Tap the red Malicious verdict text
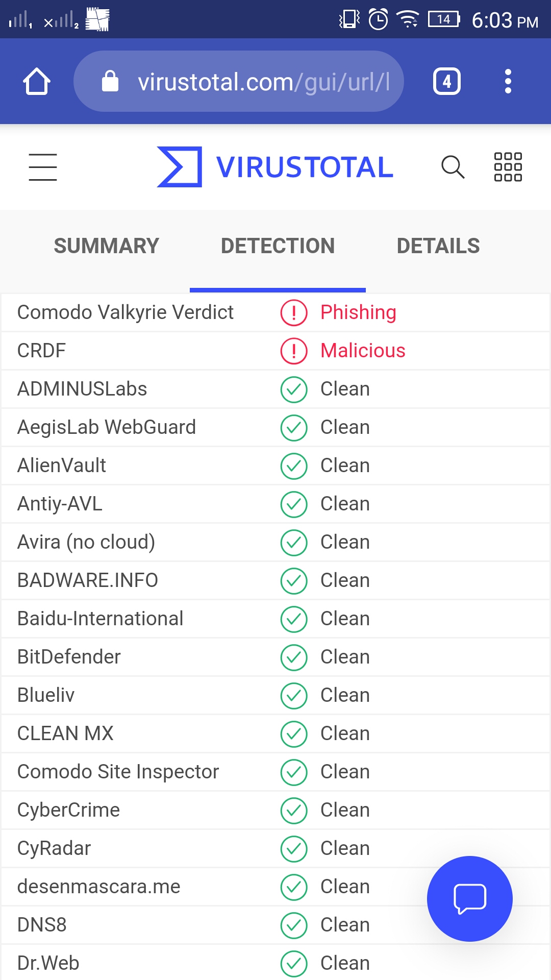 pos(363,351)
